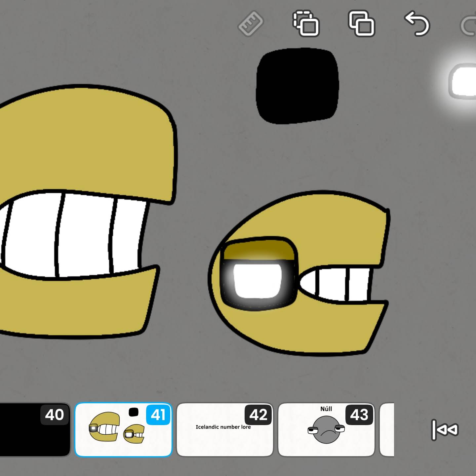476x476 pixels.
Task: Undo the last drawing action
Action: click(x=417, y=24)
